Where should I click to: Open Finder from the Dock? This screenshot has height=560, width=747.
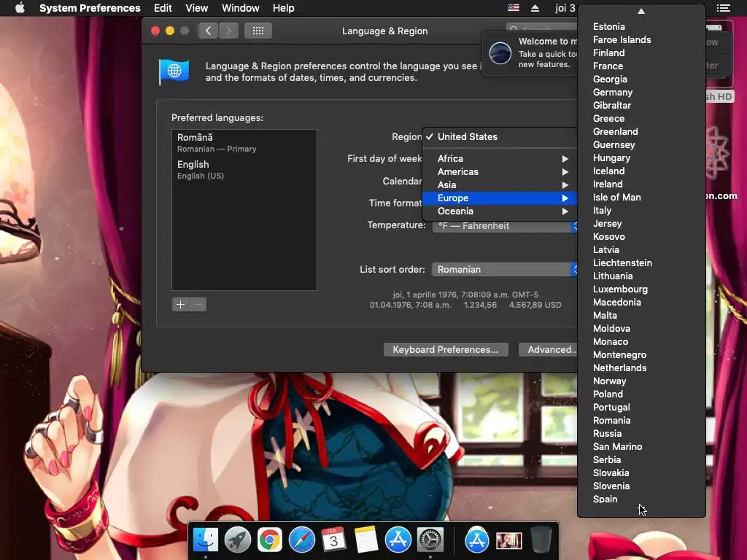[205, 540]
